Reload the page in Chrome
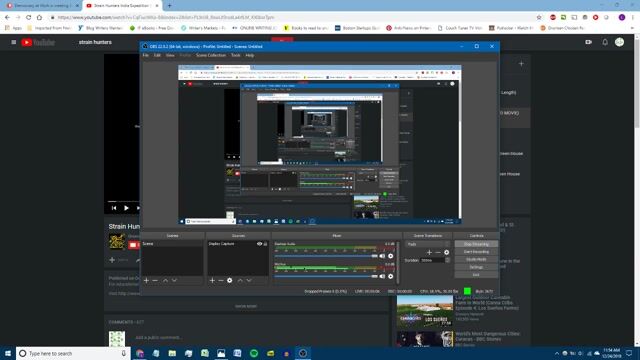The image size is (640, 360). (29, 17)
